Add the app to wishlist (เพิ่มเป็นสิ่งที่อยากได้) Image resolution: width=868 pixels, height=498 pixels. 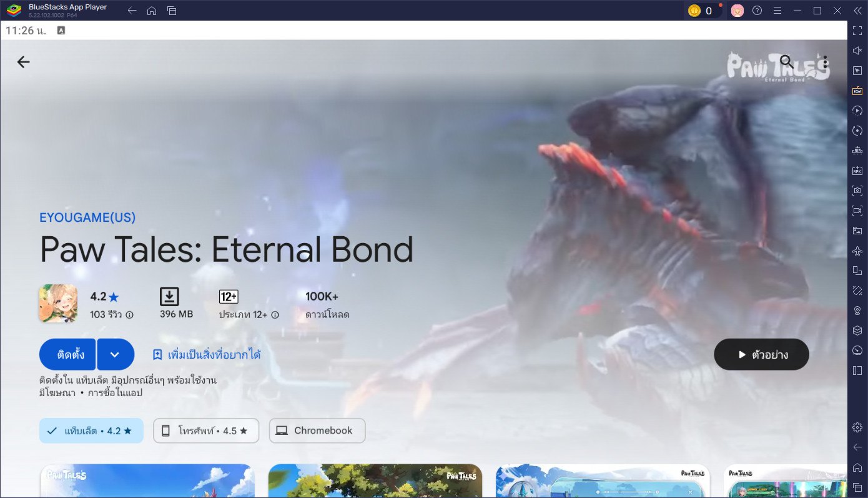click(x=207, y=354)
